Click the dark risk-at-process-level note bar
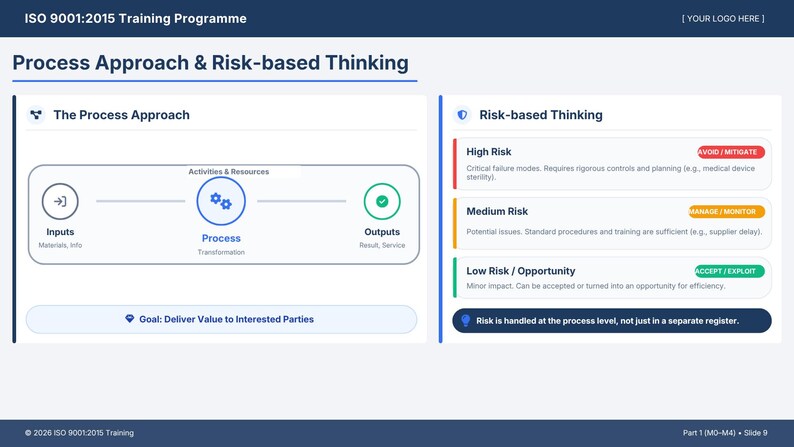The image size is (794, 447). coord(612,321)
